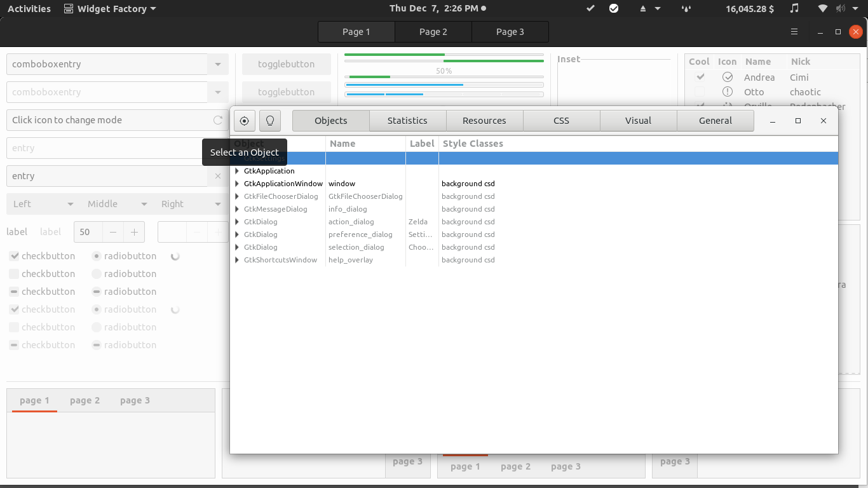Screen dimensions: 868x488
Task: Click the plain checkmark icon in the top bar
Action: [x=590, y=9]
